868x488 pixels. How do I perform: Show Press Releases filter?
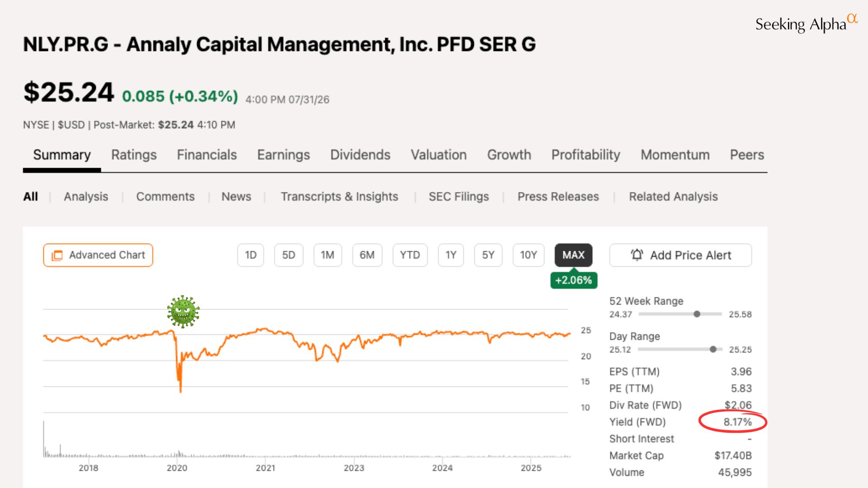(558, 197)
